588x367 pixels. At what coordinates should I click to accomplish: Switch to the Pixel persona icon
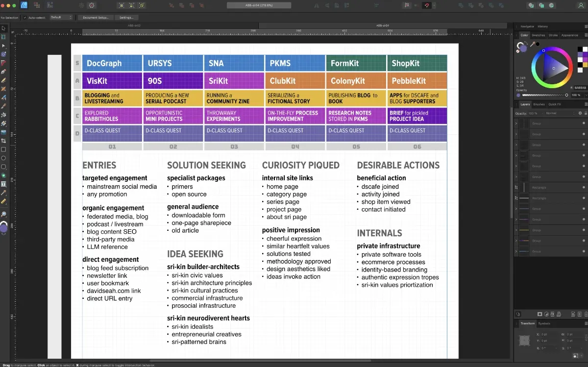pyautogui.click(x=38, y=5)
